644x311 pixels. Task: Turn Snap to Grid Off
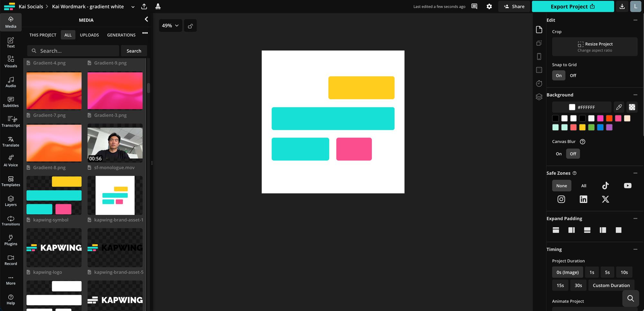point(573,75)
